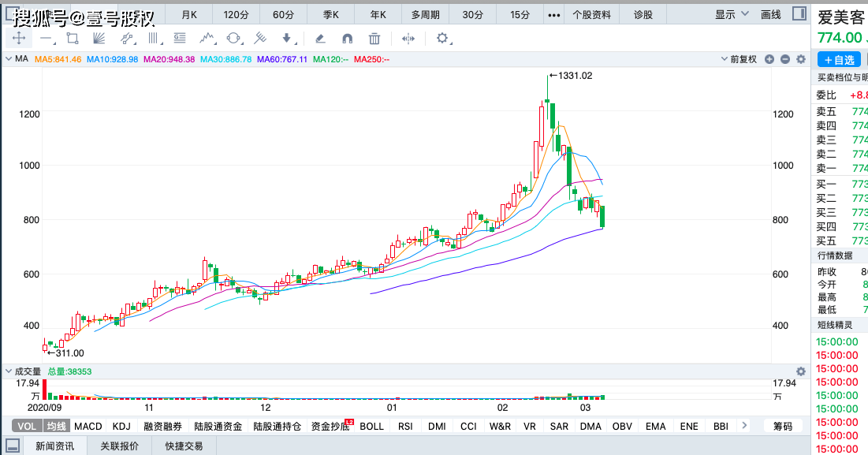
Task: Select 融资融券 margin indicator
Action: [x=162, y=426]
